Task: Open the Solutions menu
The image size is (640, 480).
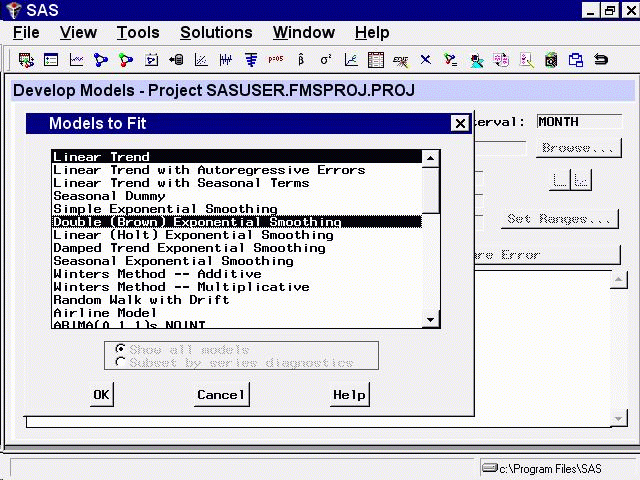Action: pyautogui.click(x=216, y=33)
